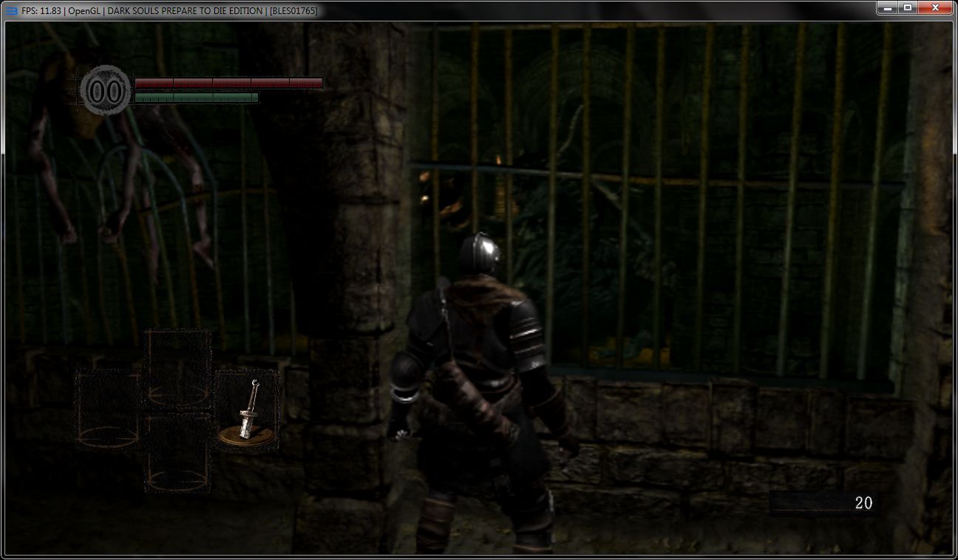Select the sword hilt in right-hand slot
Image resolution: width=958 pixels, height=560 pixels.
248,409
